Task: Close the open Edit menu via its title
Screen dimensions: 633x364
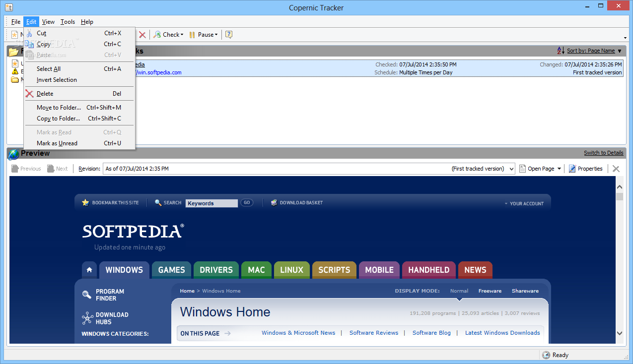Action: point(31,22)
